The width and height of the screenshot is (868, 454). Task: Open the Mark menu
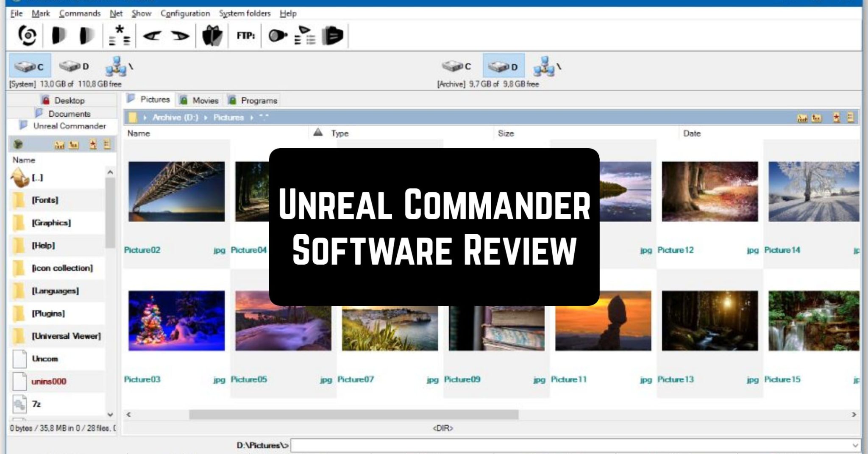tap(41, 14)
